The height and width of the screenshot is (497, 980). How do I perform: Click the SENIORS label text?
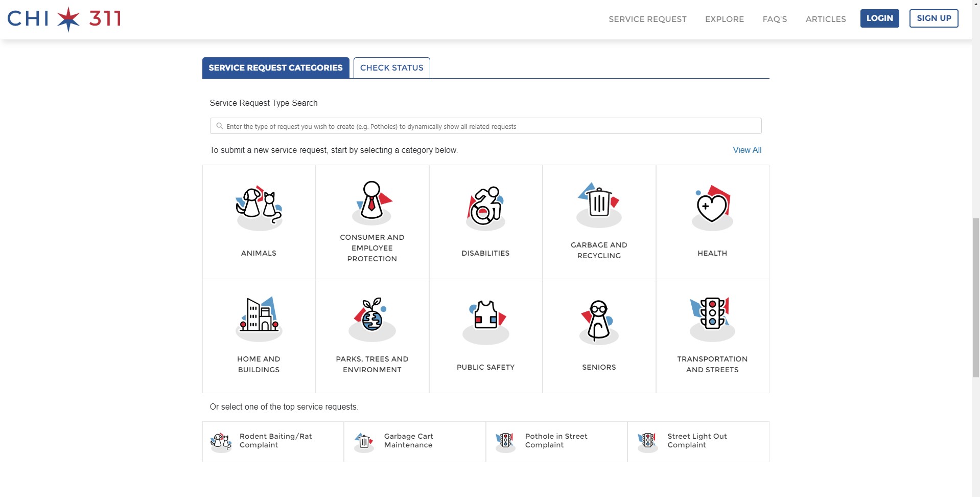(599, 367)
